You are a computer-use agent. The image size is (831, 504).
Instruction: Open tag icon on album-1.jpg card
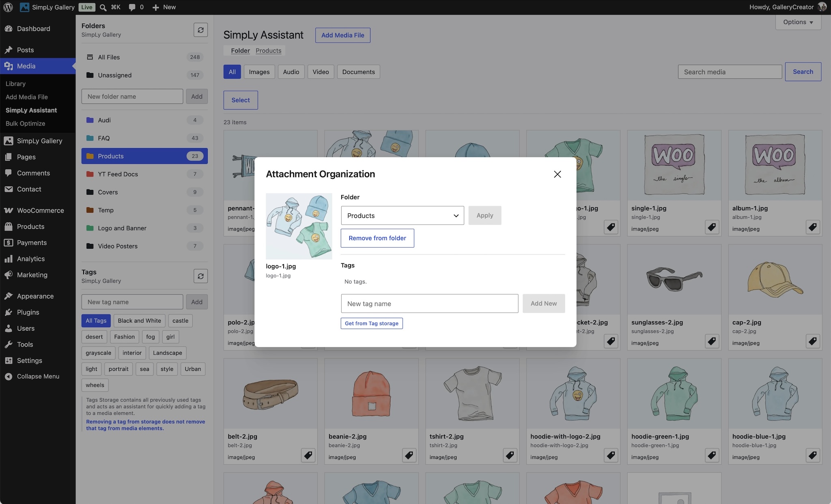coord(813,227)
